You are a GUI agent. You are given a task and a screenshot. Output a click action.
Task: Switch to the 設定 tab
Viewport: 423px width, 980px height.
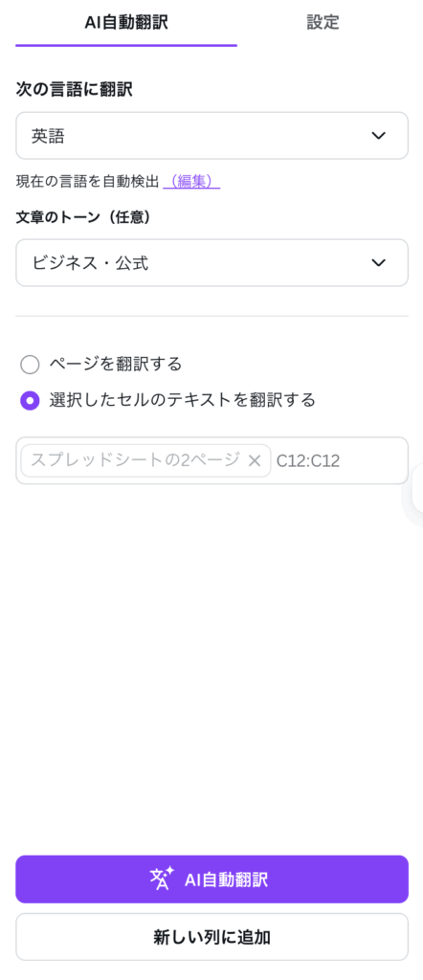[x=323, y=23]
